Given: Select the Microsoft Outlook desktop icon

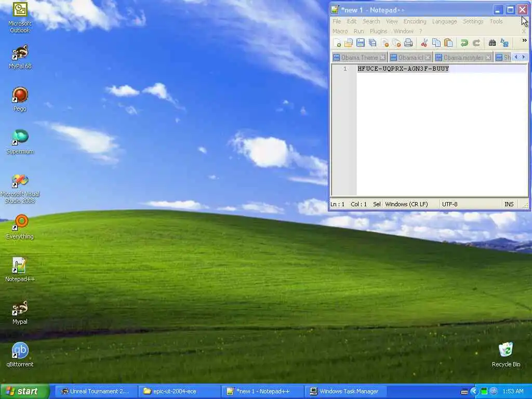Looking at the screenshot, I should coord(20,18).
